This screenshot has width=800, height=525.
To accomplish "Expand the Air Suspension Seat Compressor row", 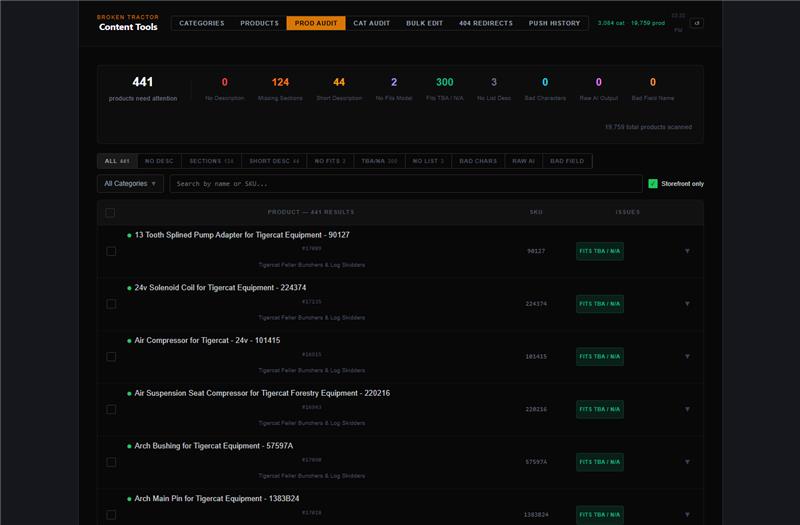I will [x=687, y=409].
